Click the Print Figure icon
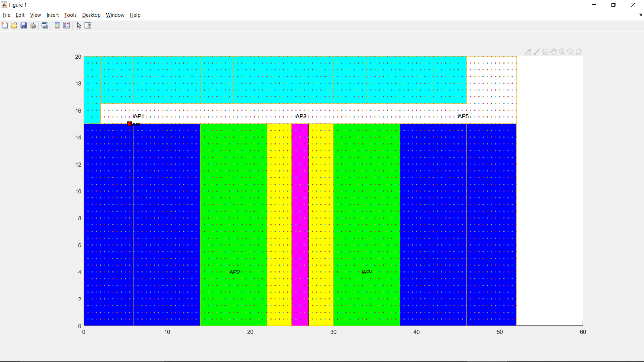644x362 pixels. (x=33, y=25)
